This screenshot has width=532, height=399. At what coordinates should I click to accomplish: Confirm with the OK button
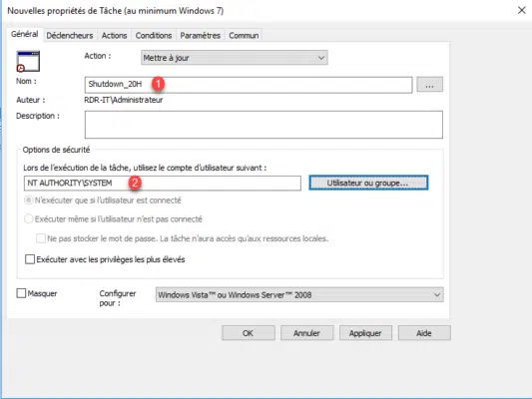pos(249,333)
